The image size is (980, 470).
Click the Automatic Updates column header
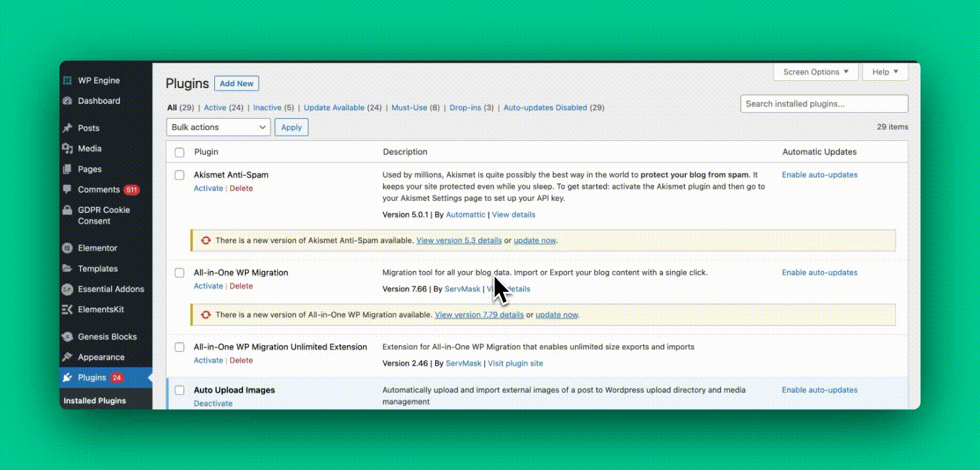(820, 152)
